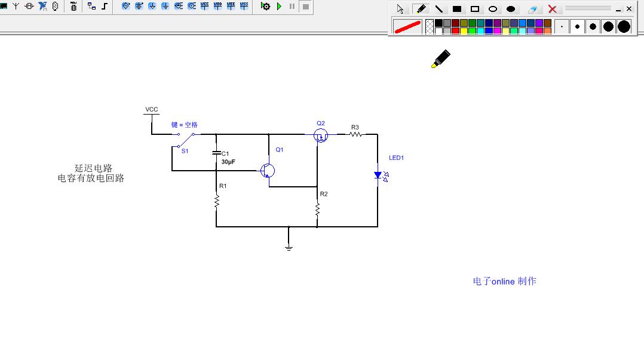Run the simulation with green play button
The height and width of the screenshot is (339, 644).
[279, 6]
